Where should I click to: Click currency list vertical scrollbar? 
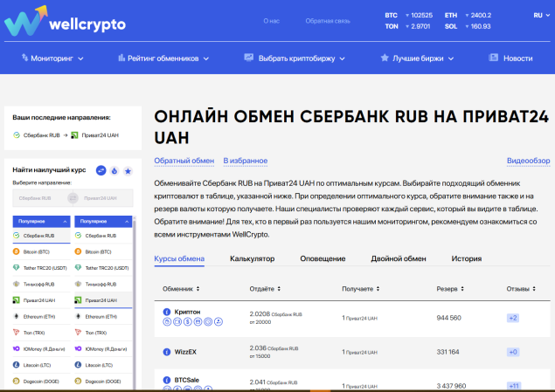coord(134,304)
